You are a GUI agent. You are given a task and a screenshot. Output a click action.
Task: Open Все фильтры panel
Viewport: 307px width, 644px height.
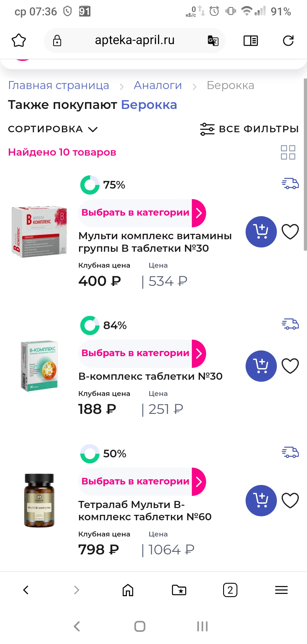[249, 129]
